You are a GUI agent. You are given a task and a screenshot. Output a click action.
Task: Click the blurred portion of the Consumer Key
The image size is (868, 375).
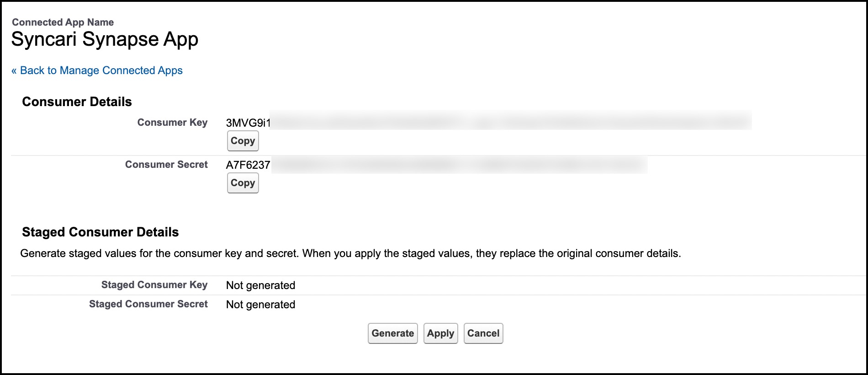510,122
